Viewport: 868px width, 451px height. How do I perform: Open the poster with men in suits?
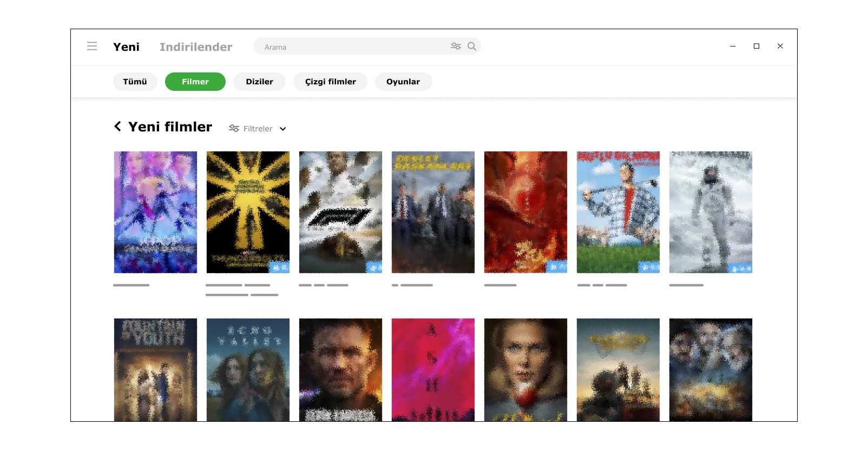[433, 212]
